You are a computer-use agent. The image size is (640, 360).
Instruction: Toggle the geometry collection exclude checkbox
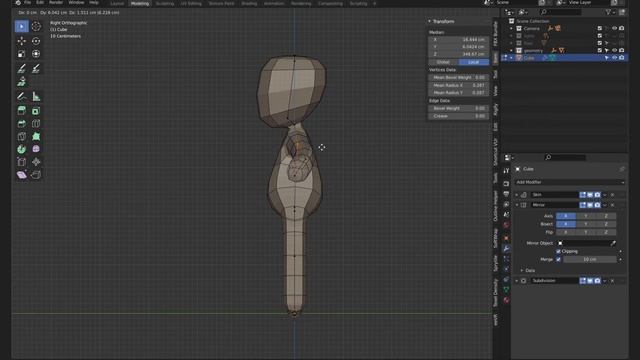click(x=600, y=51)
